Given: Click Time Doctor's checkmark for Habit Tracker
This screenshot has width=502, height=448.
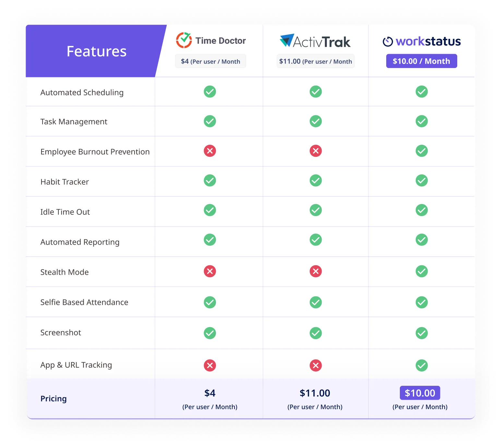Looking at the screenshot, I should (210, 180).
